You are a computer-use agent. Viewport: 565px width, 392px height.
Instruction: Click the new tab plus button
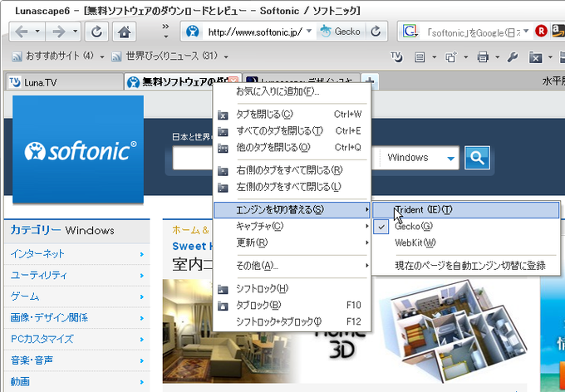coord(370,81)
